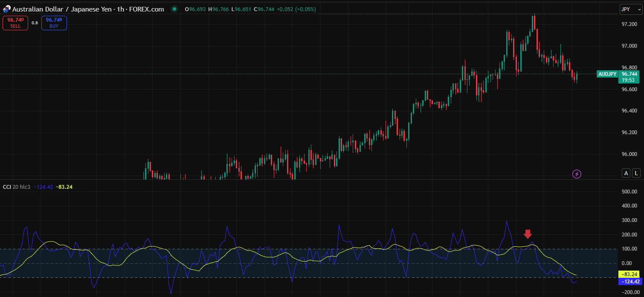
Task: Click the blue -124.42 value in CCI legend
Action: click(44, 187)
